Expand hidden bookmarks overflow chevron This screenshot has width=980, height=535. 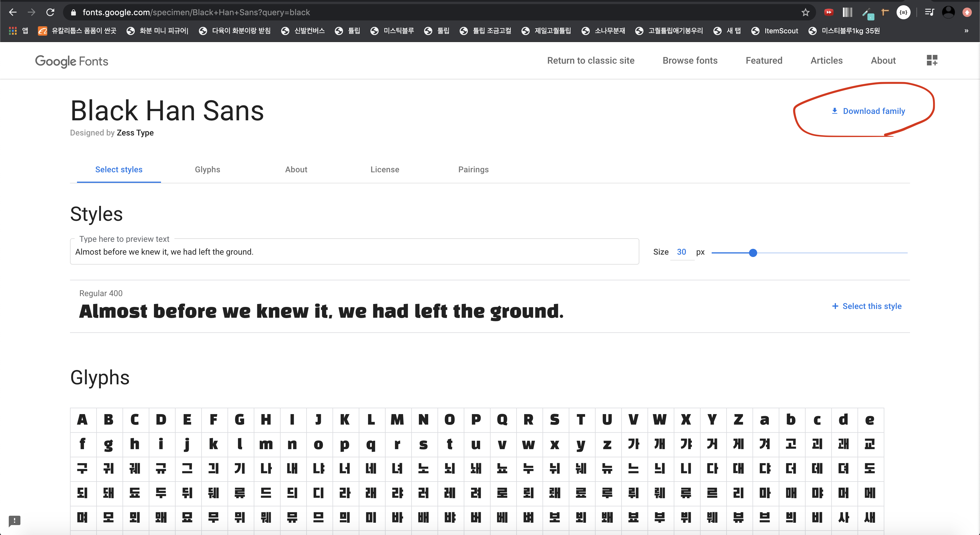coord(966,31)
